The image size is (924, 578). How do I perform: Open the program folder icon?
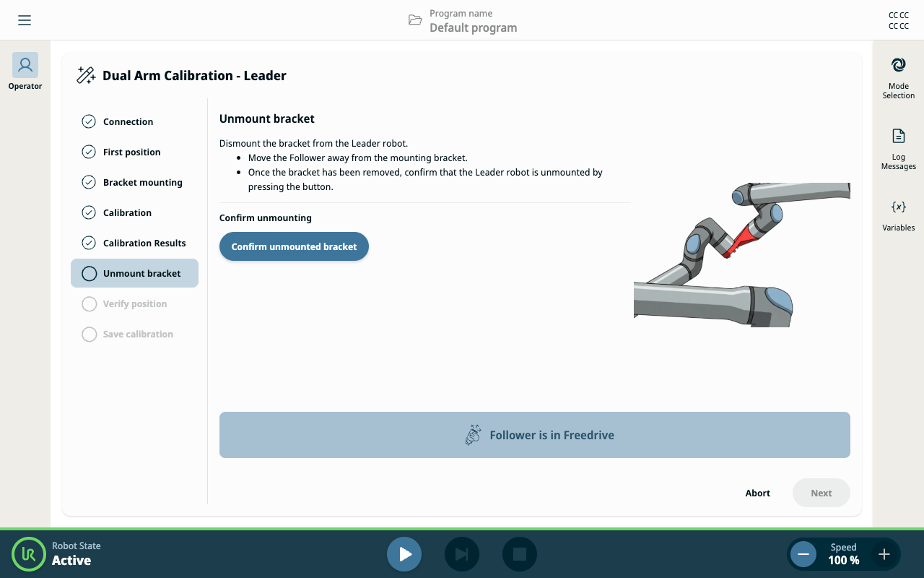click(415, 20)
